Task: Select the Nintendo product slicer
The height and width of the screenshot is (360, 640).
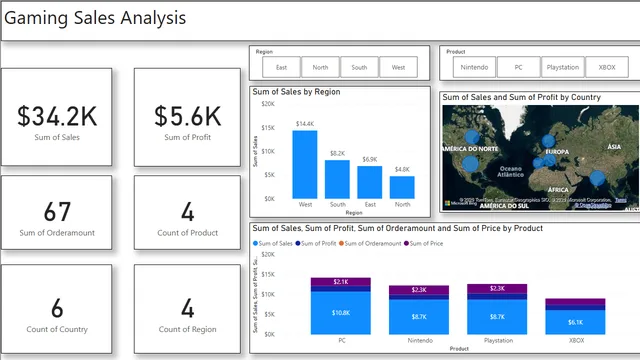Action: click(x=474, y=67)
